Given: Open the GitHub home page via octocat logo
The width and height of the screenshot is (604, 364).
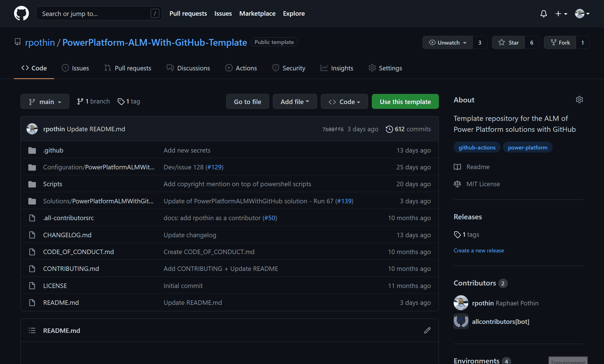Looking at the screenshot, I should [21, 13].
